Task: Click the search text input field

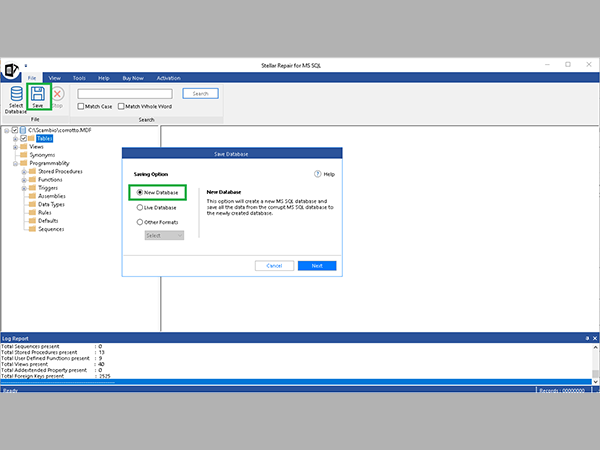Action: click(x=125, y=94)
